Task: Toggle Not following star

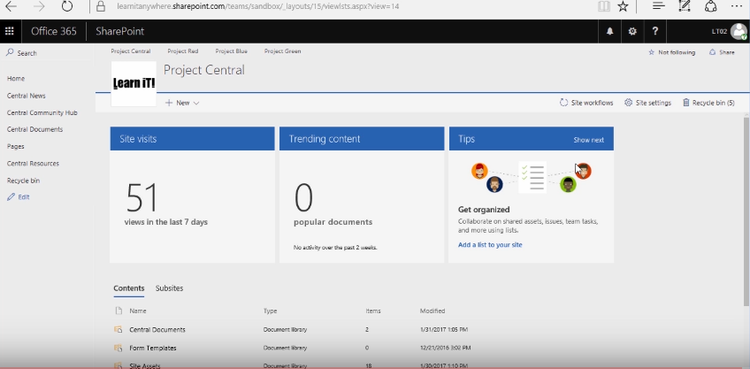Action: tap(651, 53)
